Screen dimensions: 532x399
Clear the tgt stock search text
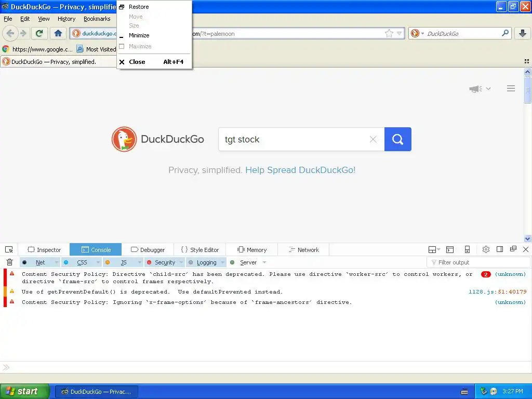point(373,139)
